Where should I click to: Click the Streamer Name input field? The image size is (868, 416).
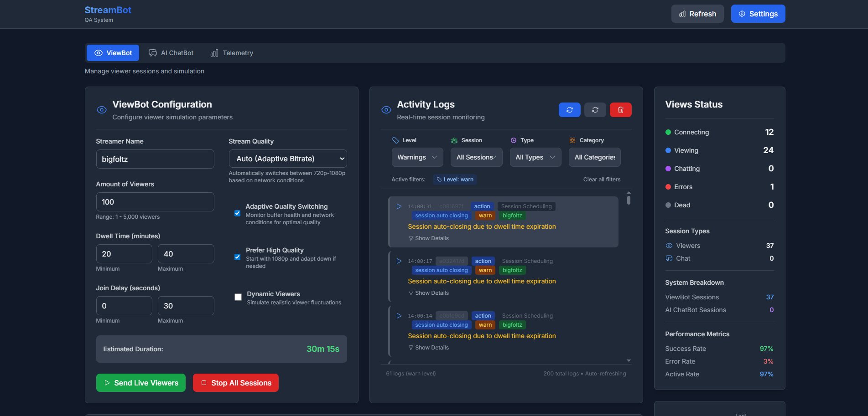click(155, 159)
